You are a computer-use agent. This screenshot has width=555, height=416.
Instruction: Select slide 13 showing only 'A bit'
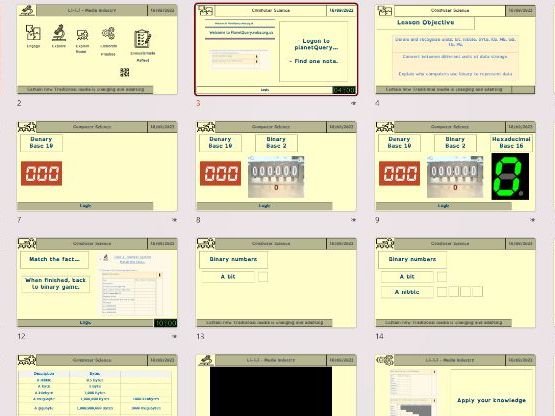(x=276, y=283)
